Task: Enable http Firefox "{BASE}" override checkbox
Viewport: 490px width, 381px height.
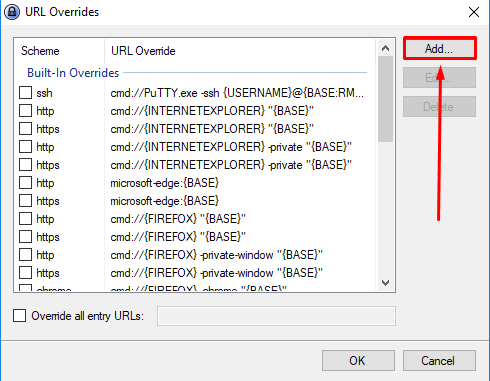Action: click(26, 219)
